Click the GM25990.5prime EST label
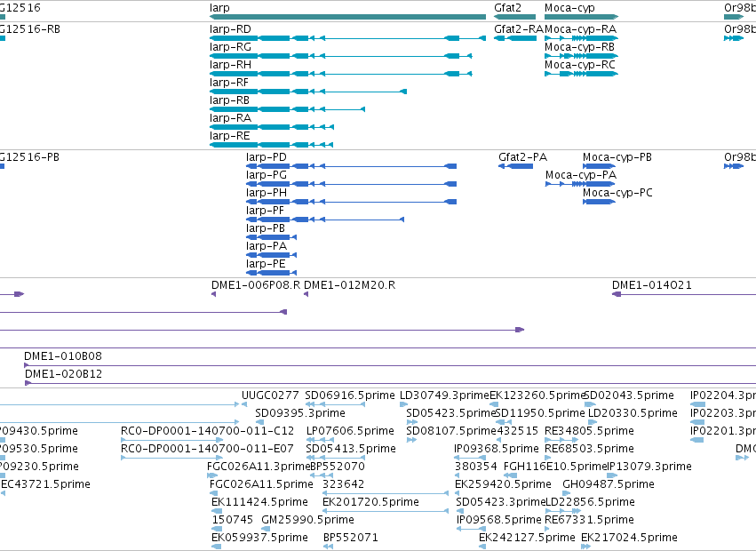This screenshot has width=756, height=551. [x=307, y=520]
